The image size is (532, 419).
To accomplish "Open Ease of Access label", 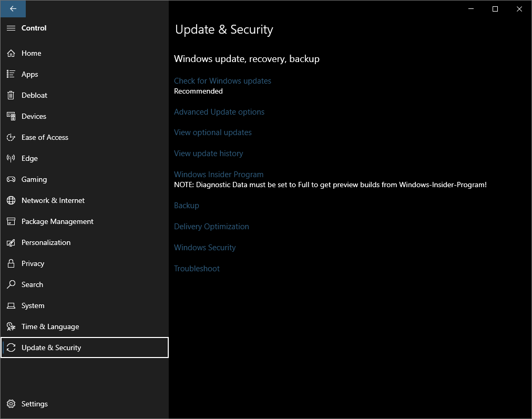I will point(45,137).
